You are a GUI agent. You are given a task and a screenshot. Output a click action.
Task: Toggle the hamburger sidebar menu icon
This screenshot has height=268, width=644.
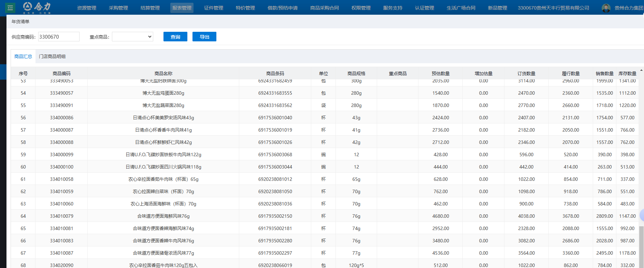tap(10, 8)
